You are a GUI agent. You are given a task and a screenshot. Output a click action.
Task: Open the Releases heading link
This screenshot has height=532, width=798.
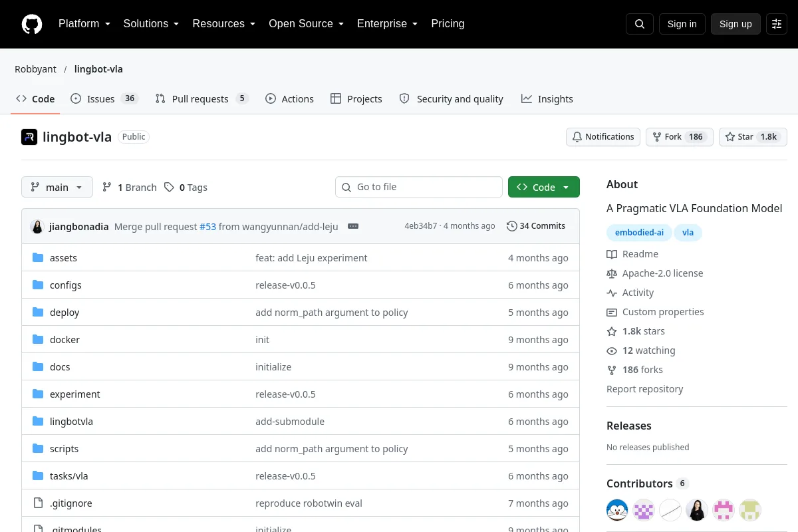tap(629, 426)
